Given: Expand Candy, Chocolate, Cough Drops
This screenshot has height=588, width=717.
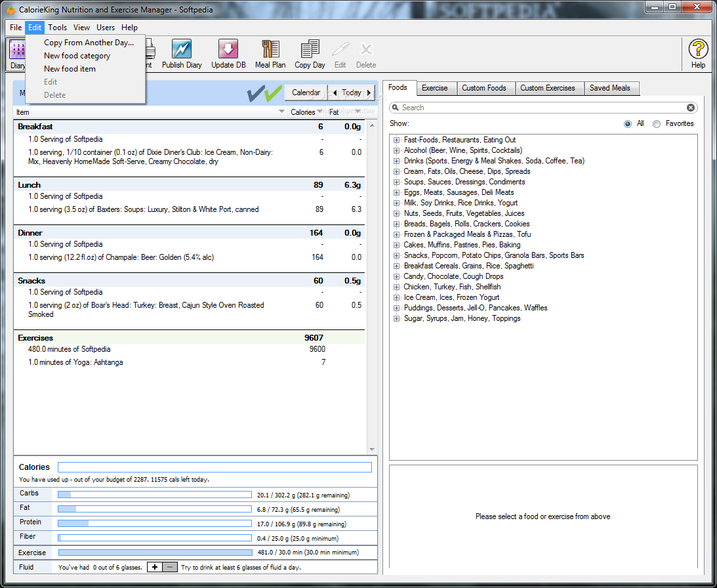Looking at the screenshot, I should (x=396, y=277).
